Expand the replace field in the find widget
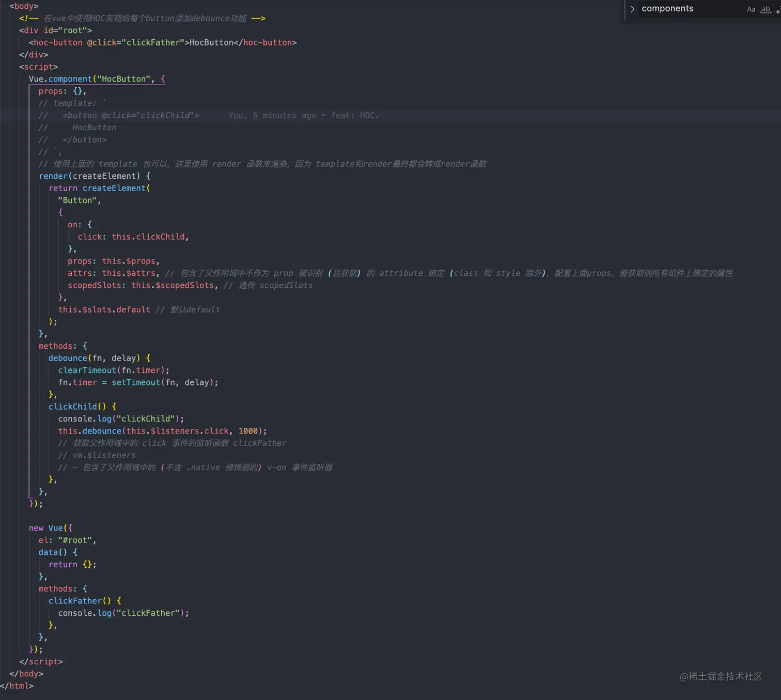The image size is (781, 700). pyautogui.click(x=632, y=9)
